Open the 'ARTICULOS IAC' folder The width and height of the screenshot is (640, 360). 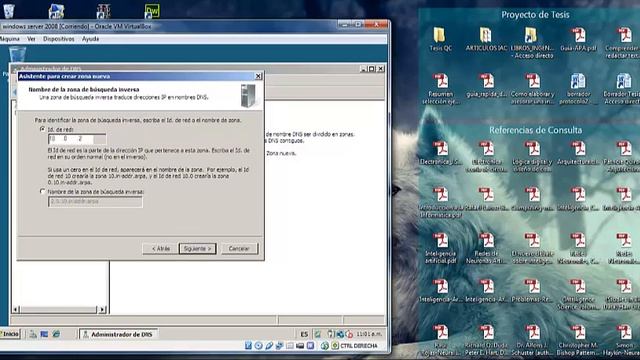click(x=486, y=40)
